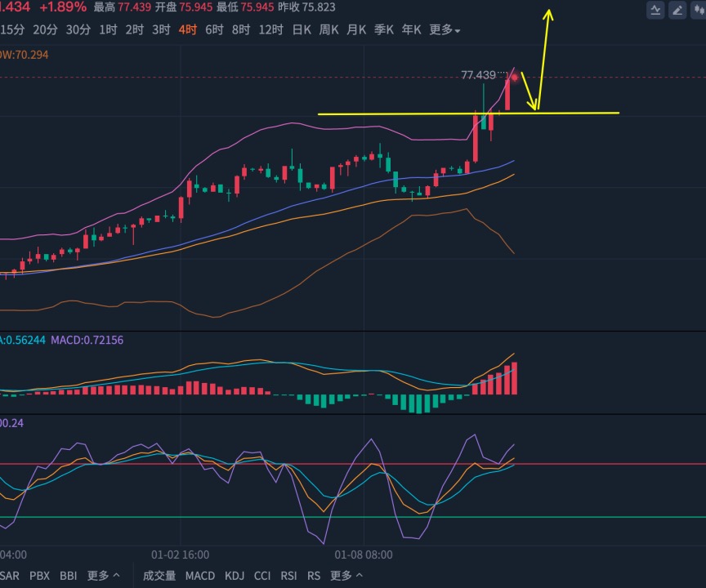Switch to 季K quarterly chart
Viewport: 706px width, 588px height.
pos(383,29)
